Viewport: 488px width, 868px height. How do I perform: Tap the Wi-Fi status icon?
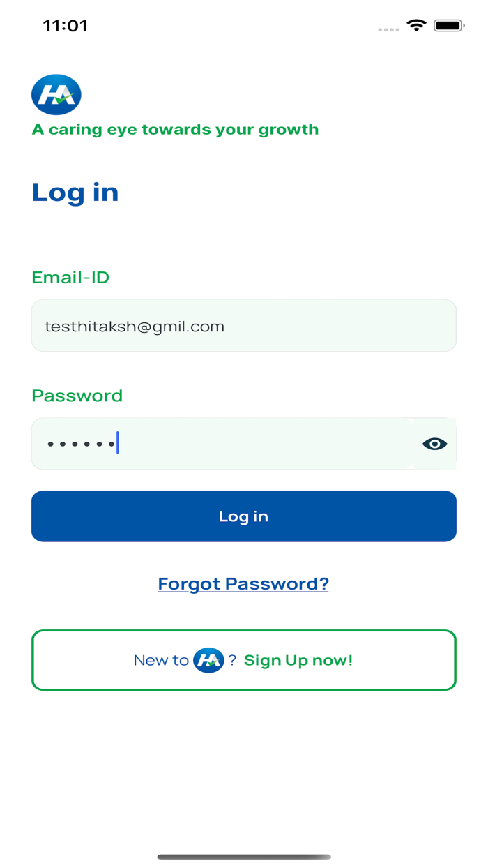416,26
